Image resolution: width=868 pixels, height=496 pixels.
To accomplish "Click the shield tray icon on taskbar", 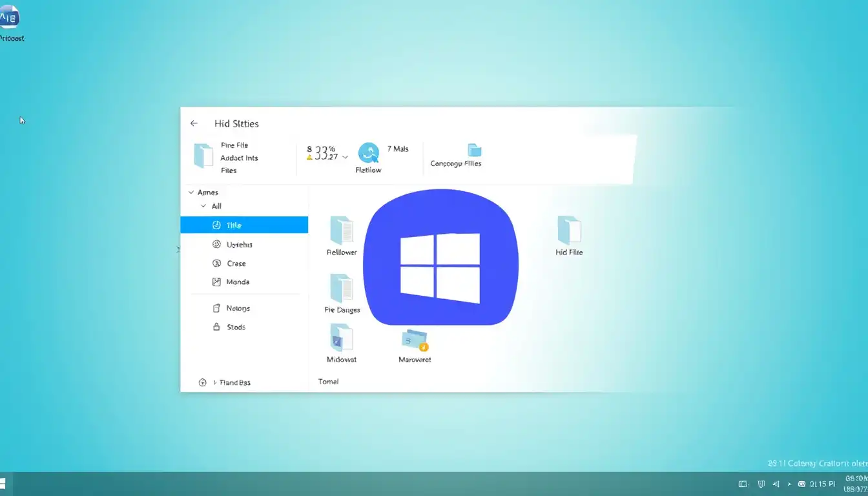I will click(761, 484).
